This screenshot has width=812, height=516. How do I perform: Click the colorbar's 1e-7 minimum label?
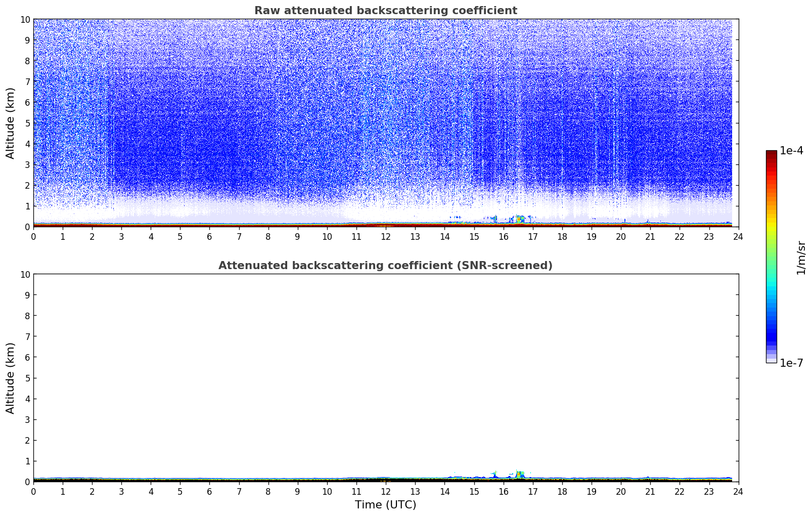[791, 363]
